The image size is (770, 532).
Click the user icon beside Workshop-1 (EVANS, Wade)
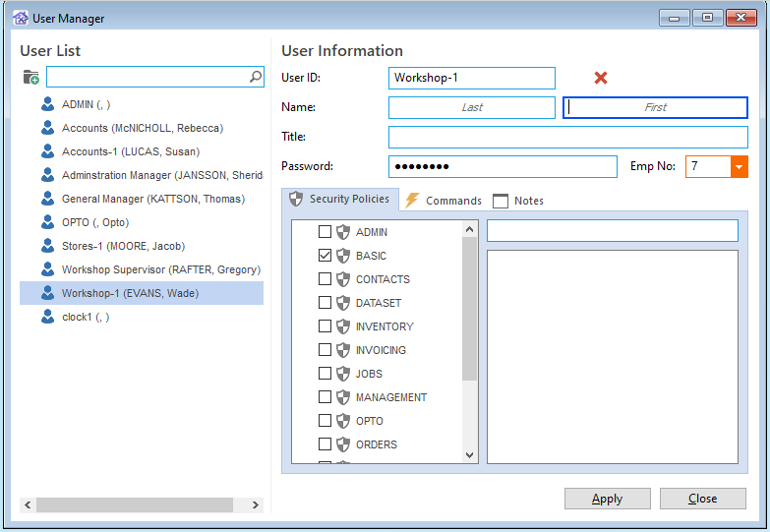(x=47, y=293)
